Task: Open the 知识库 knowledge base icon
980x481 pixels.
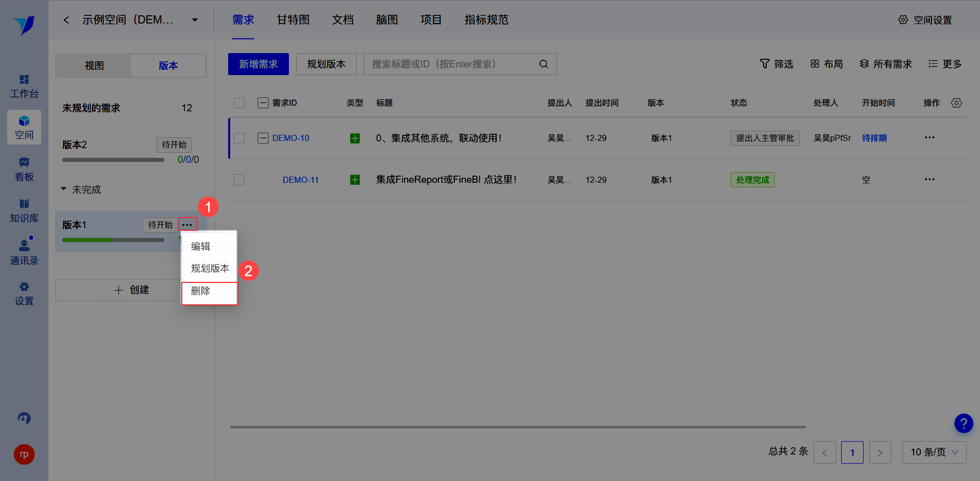Action: pyautogui.click(x=24, y=204)
